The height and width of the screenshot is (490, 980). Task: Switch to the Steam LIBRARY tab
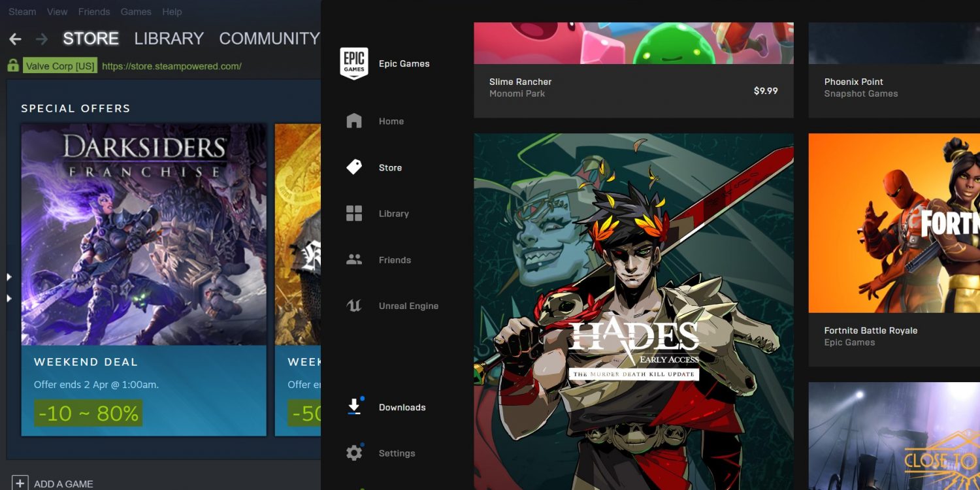tap(169, 39)
